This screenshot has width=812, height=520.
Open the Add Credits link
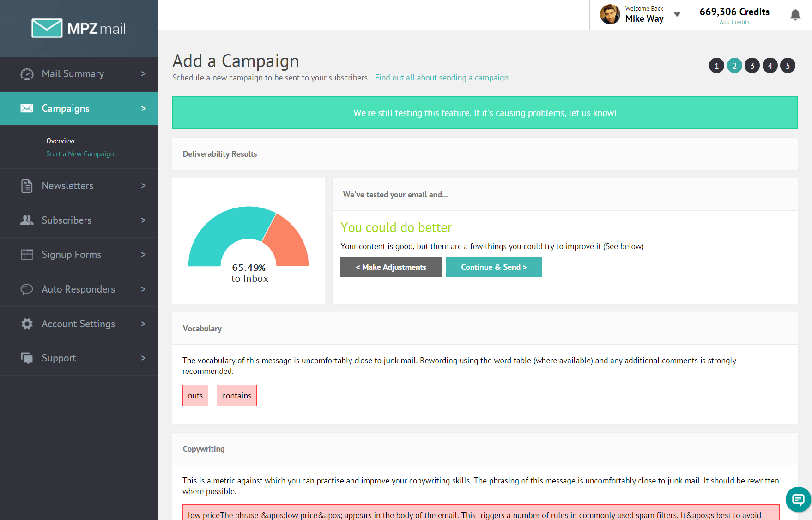point(734,22)
